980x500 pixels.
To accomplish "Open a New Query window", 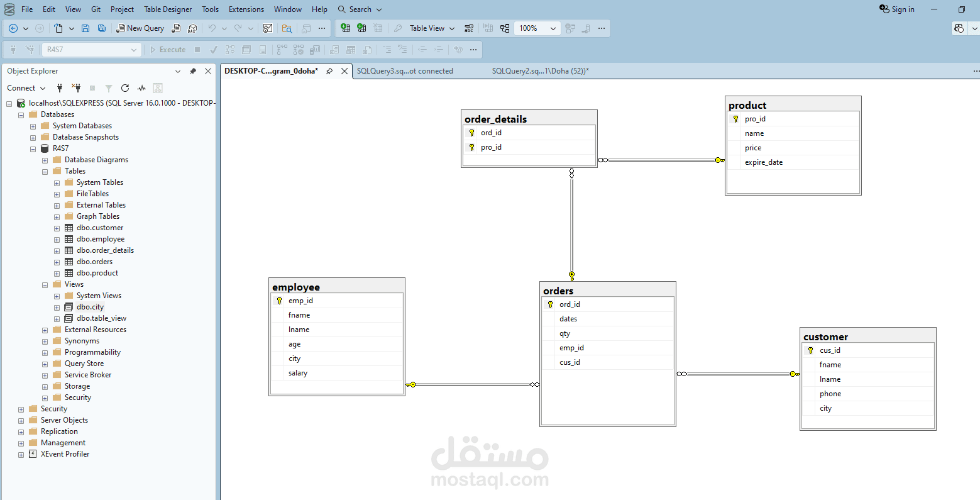I will click(140, 28).
